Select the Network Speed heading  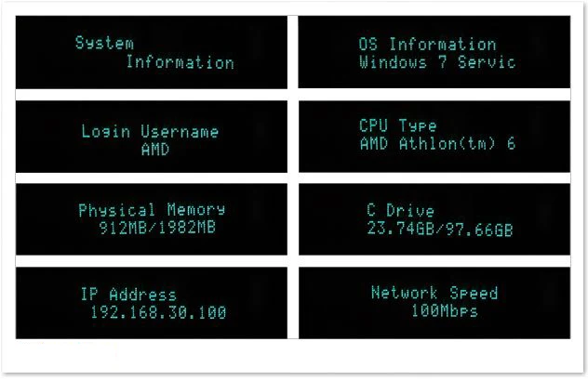(434, 293)
